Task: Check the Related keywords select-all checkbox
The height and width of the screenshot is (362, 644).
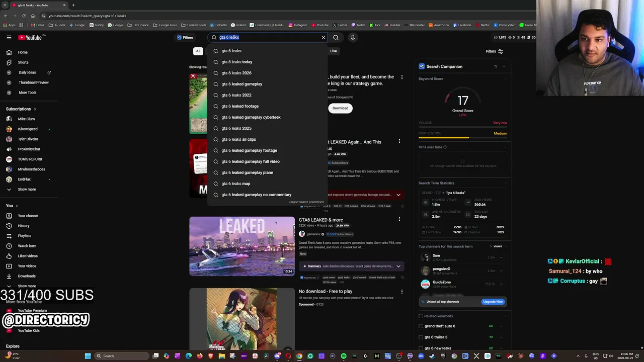Action: 421,316
